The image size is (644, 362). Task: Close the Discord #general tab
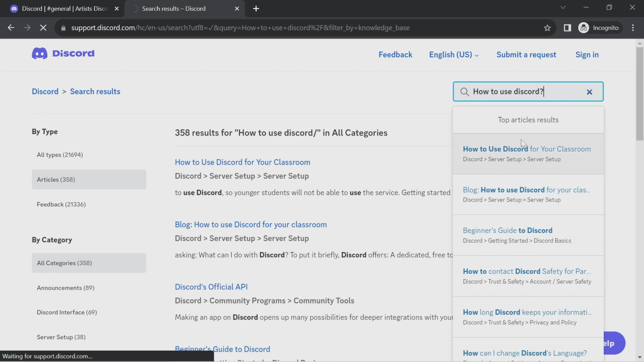click(117, 9)
